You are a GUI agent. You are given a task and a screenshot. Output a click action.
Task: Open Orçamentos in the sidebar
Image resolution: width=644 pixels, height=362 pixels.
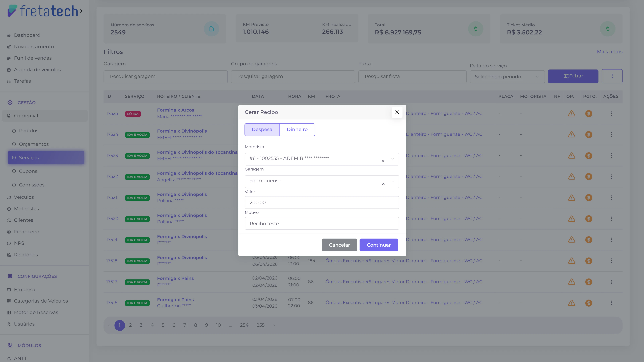pos(34,144)
